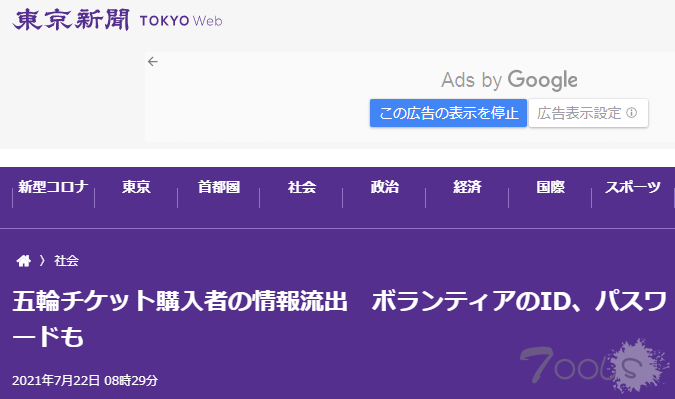The height and width of the screenshot is (399, 675).
Task: Go to the 国際 navigation item
Action: click(550, 187)
